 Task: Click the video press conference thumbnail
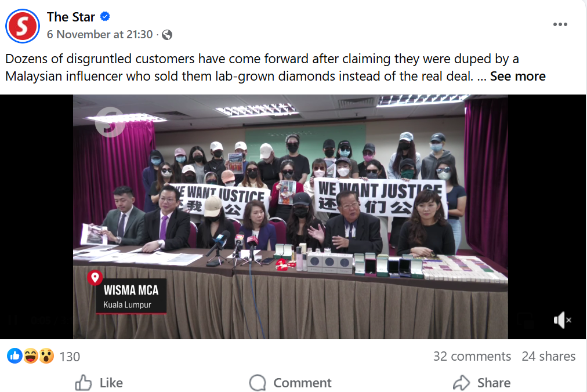pyautogui.click(x=291, y=217)
